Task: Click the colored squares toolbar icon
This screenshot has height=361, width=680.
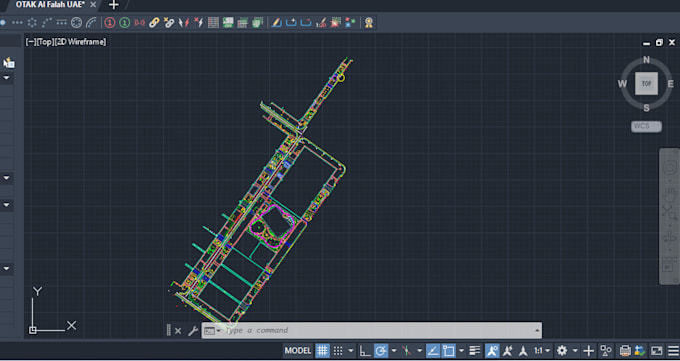Action: pos(350,22)
